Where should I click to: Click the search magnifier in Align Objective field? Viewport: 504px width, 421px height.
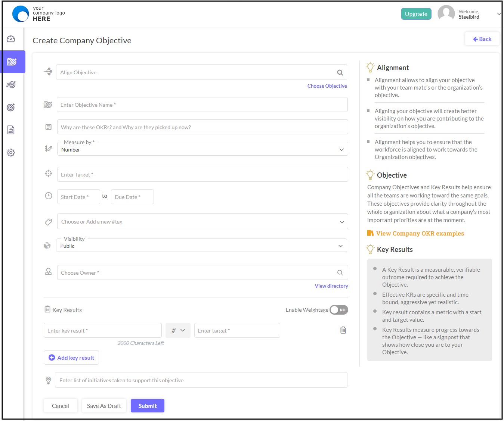340,72
